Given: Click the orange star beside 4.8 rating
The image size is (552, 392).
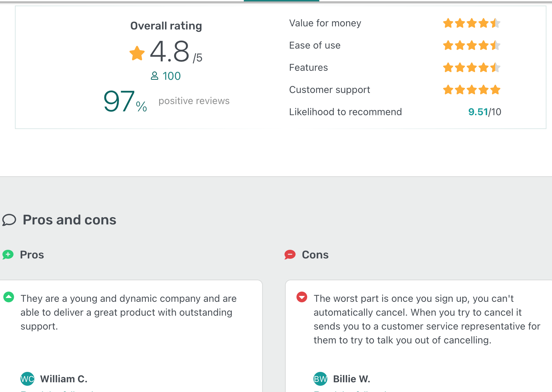Looking at the screenshot, I should (137, 53).
